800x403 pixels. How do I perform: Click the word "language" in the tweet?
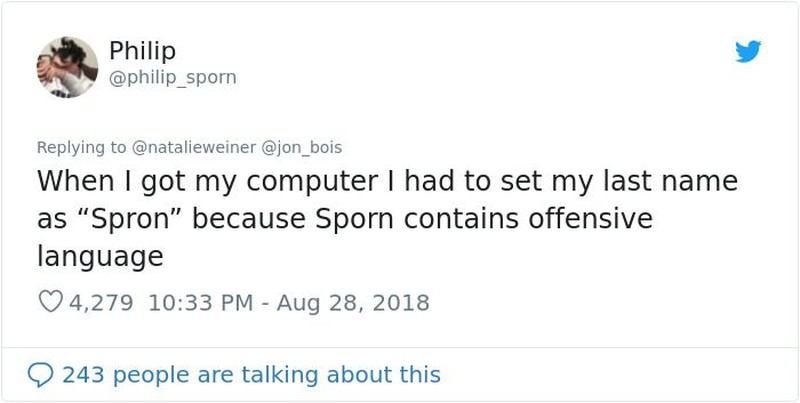(100, 256)
